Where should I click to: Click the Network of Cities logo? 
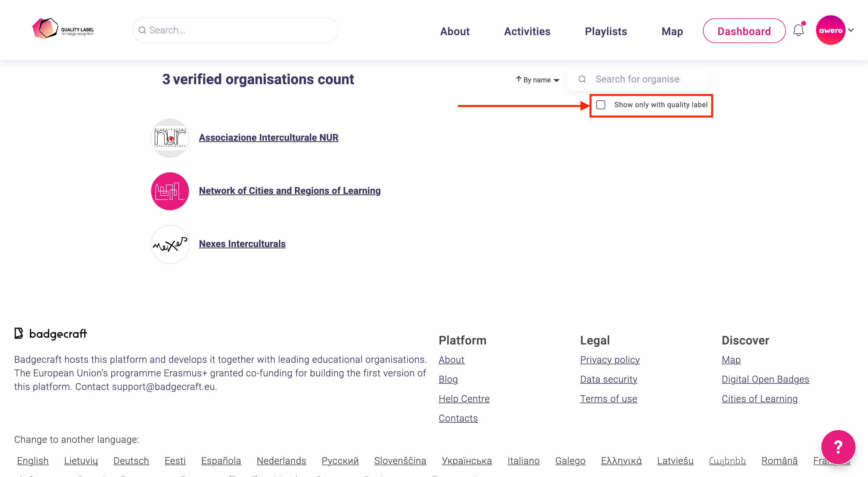170,191
